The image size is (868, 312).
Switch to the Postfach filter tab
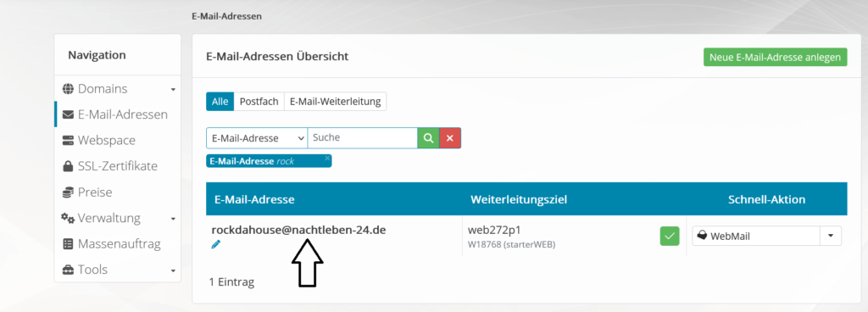tap(259, 102)
